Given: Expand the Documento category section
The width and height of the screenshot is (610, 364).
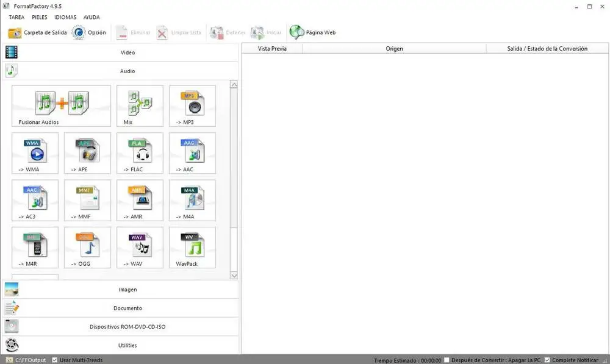Looking at the screenshot, I should click(120, 309).
